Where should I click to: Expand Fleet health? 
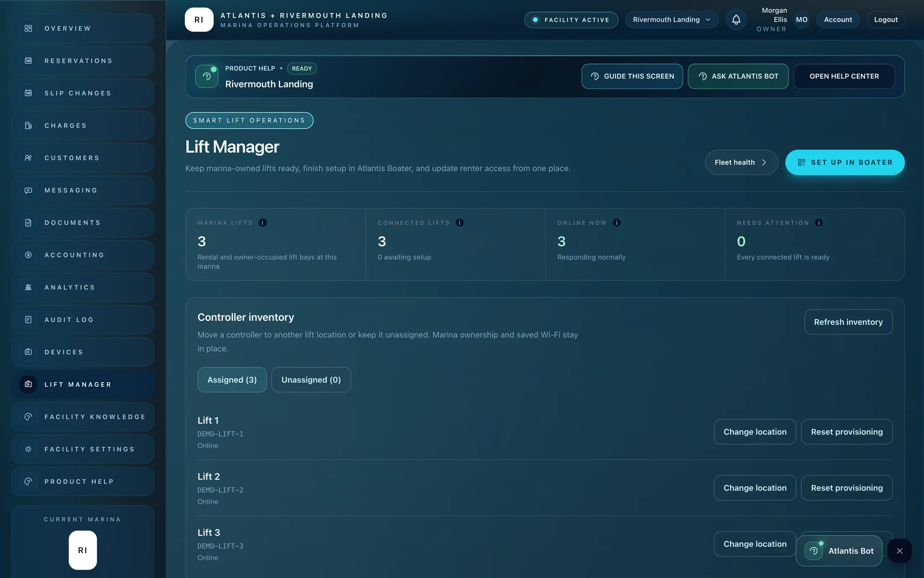741,162
